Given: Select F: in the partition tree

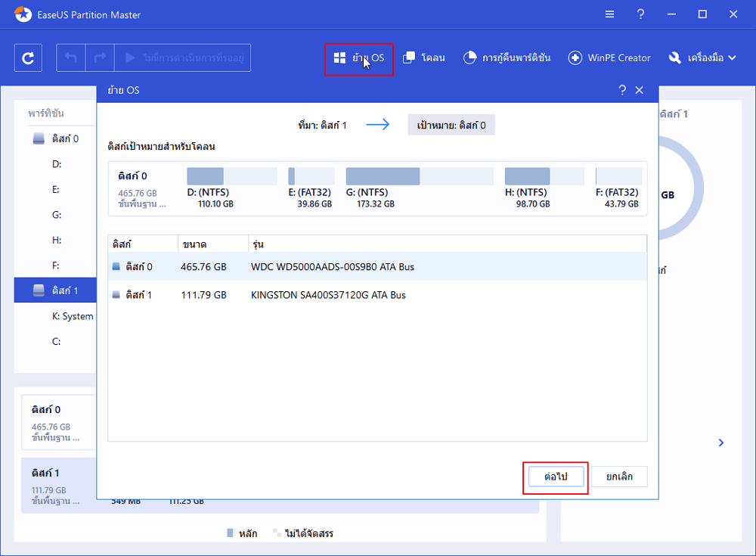Looking at the screenshot, I should (57, 266).
